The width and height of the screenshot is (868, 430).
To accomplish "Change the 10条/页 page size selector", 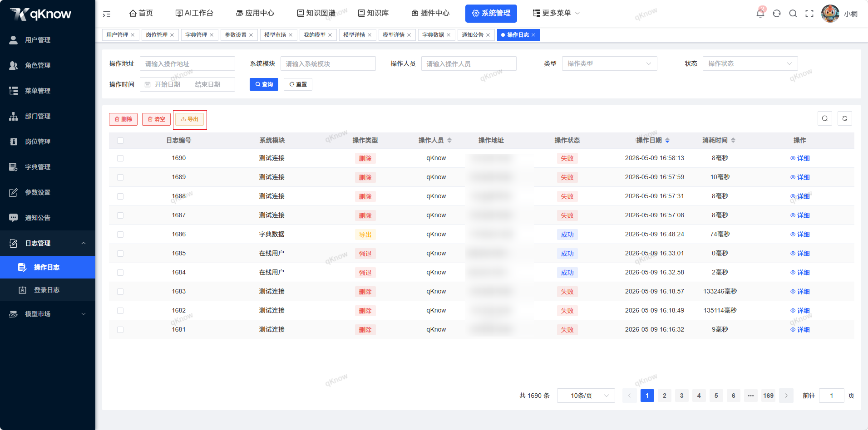I will [x=586, y=396].
